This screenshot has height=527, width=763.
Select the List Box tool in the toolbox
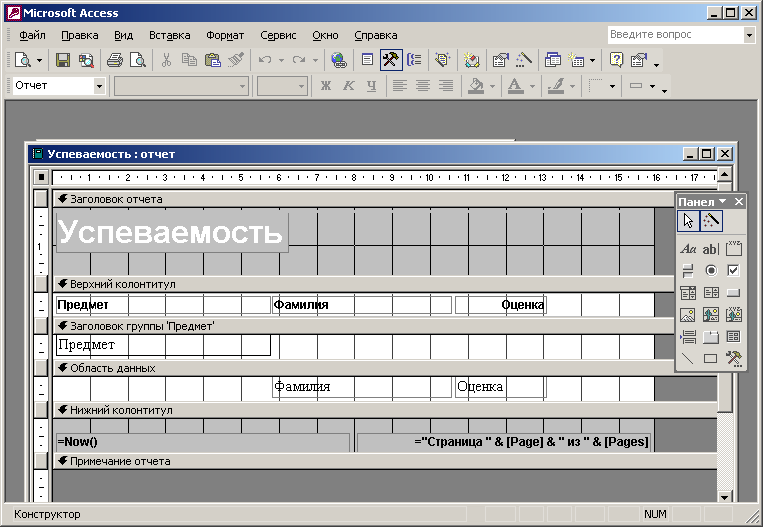click(x=710, y=292)
